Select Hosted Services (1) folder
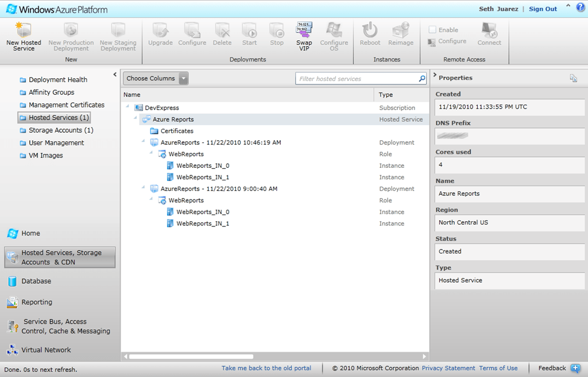The width and height of the screenshot is (588, 377). click(54, 118)
